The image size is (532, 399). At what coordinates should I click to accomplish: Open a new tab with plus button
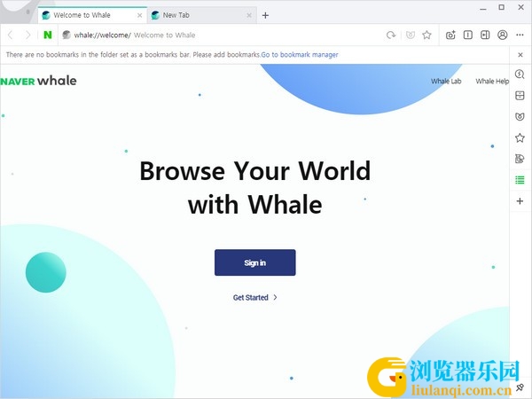(x=265, y=15)
